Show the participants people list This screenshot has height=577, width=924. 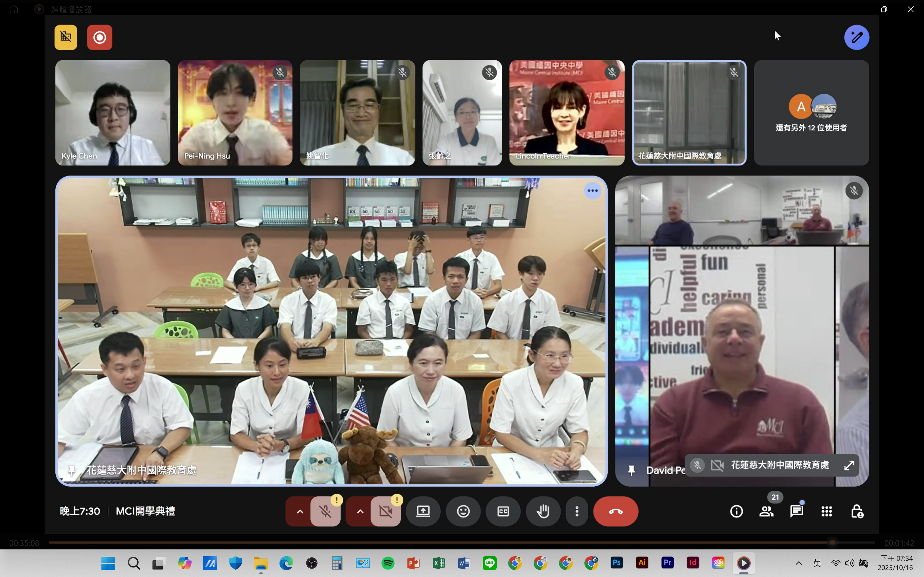pyautogui.click(x=766, y=511)
